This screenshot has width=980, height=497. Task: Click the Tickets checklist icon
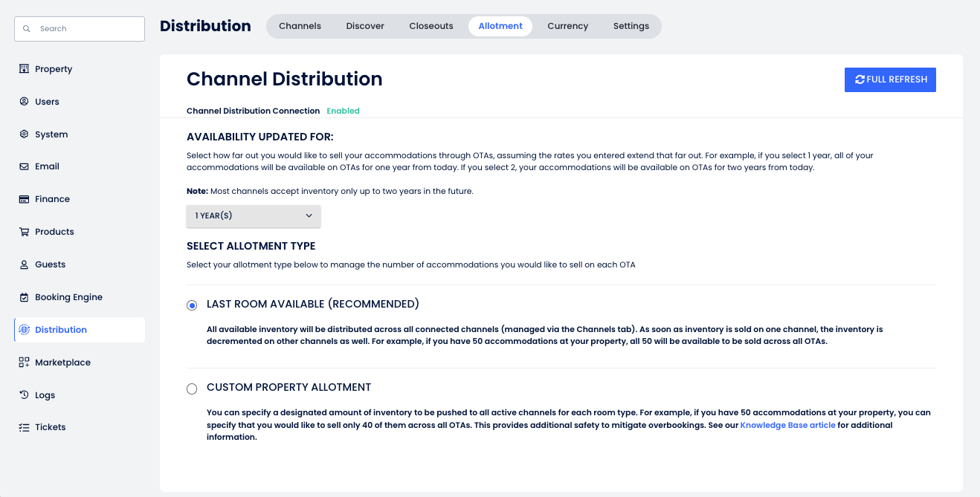[24, 427]
